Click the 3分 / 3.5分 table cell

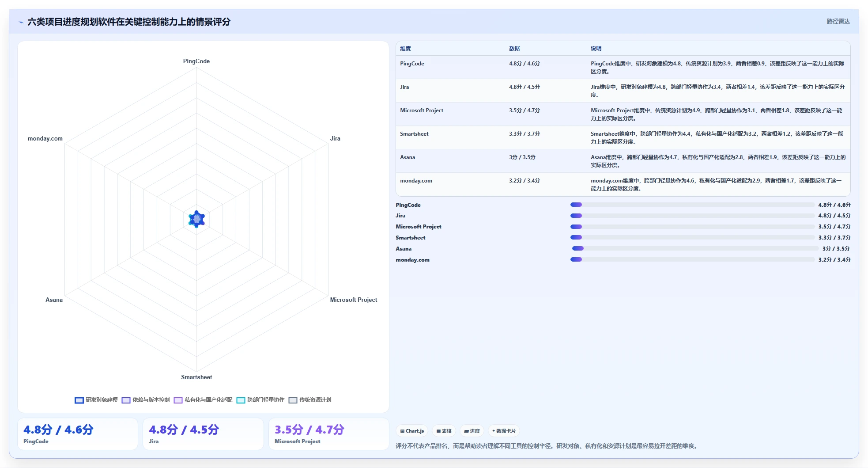point(546,161)
